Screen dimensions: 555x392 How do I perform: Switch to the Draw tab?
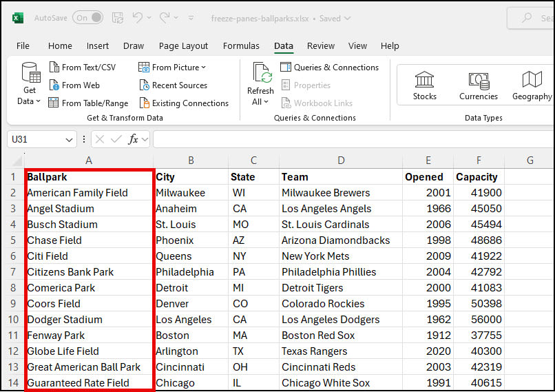[x=134, y=45]
